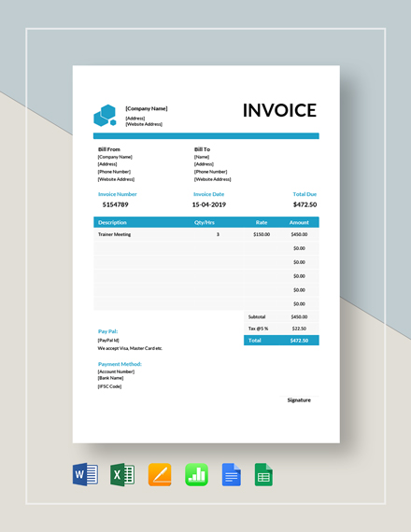
Task: Select the [PayPal Id] placeholder text
Action: (x=108, y=341)
